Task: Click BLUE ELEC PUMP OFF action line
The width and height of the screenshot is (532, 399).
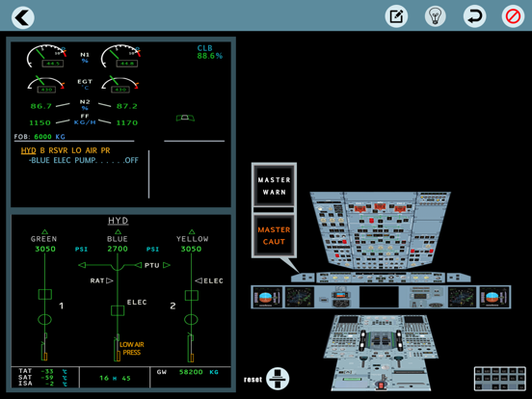Action: (84, 161)
